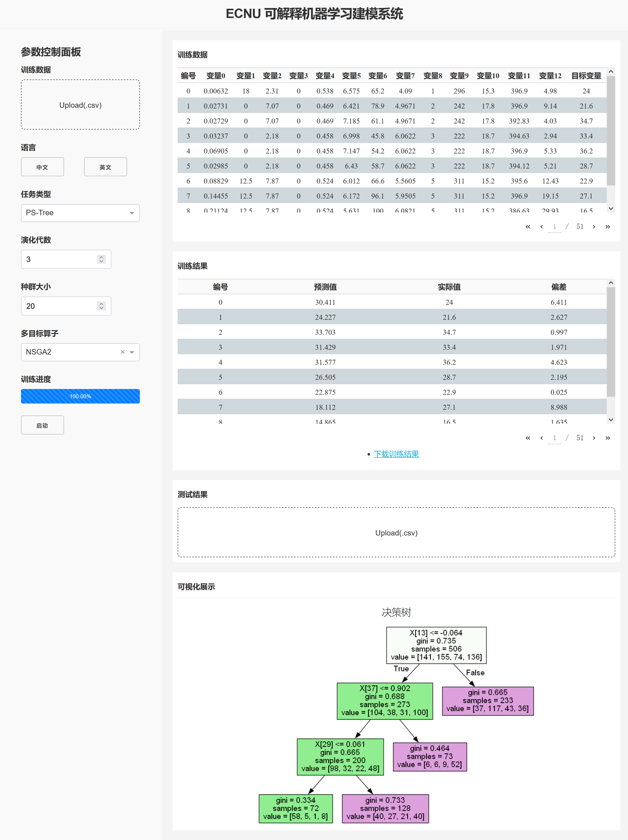The width and height of the screenshot is (628, 840).
Task: Click the leaf node with samples = 72
Action: pos(296,808)
